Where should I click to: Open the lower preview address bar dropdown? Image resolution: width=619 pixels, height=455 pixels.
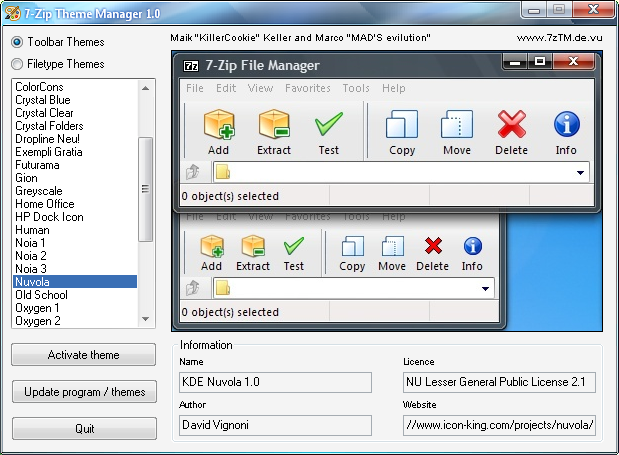(485, 288)
